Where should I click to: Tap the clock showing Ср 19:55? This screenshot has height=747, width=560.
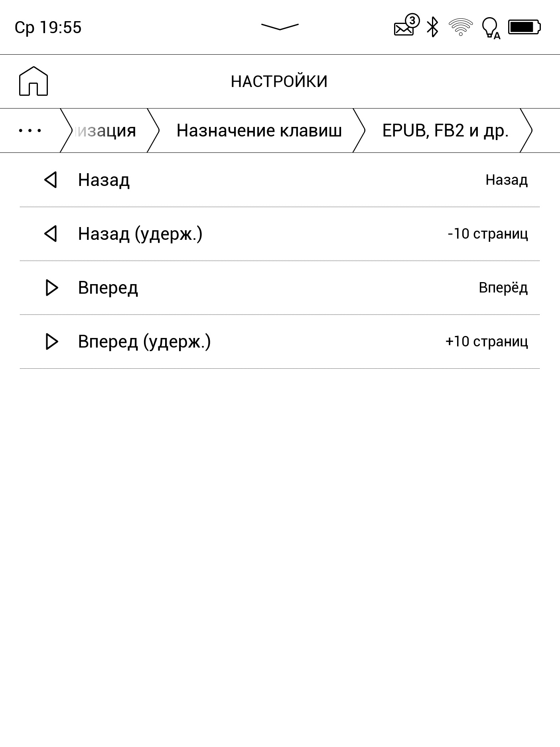click(48, 28)
